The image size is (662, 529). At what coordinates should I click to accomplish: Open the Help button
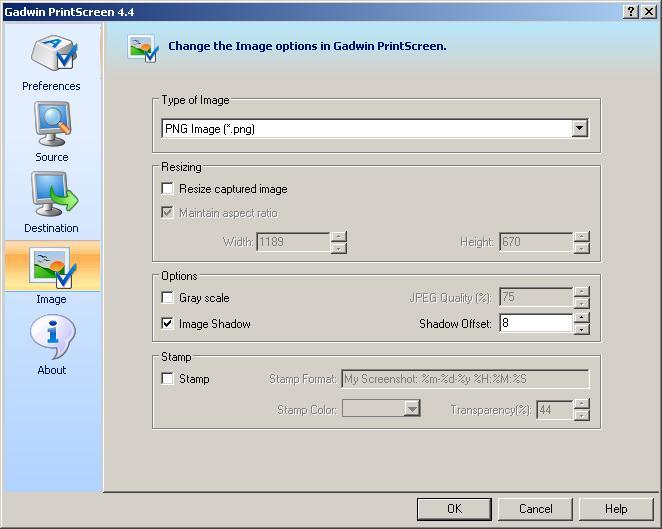(x=616, y=509)
